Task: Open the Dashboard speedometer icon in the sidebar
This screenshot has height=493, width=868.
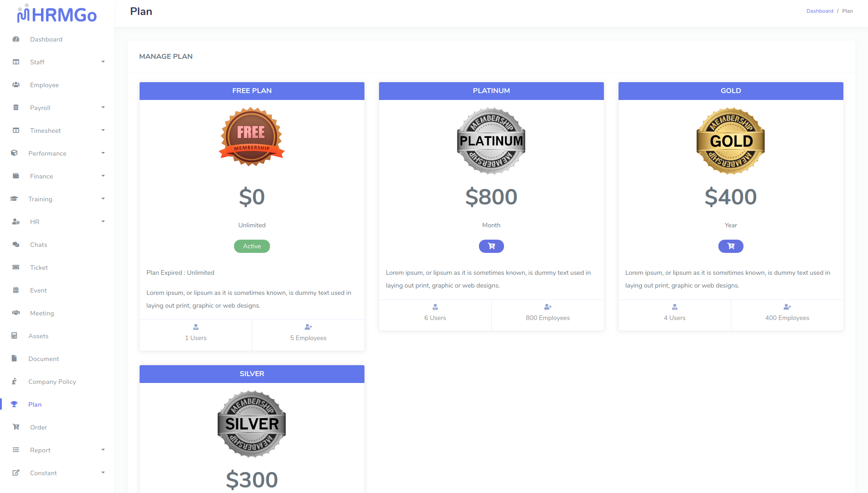Action: pyautogui.click(x=16, y=39)
